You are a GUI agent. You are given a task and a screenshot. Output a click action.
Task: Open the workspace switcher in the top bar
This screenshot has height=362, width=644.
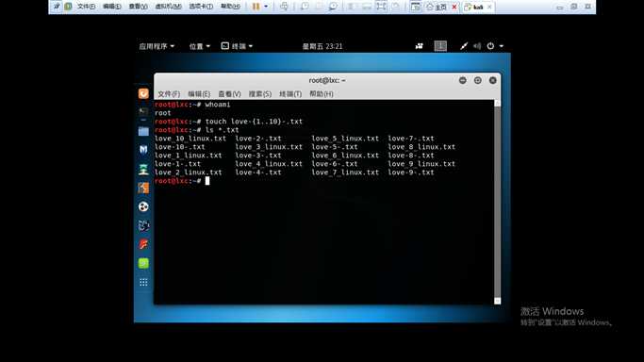point(440,46)
